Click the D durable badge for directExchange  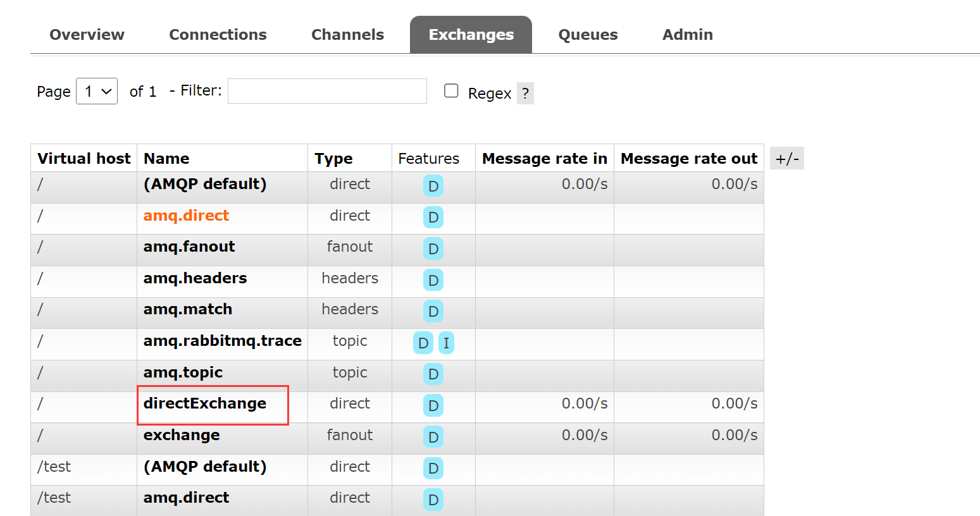coord(433,405)
